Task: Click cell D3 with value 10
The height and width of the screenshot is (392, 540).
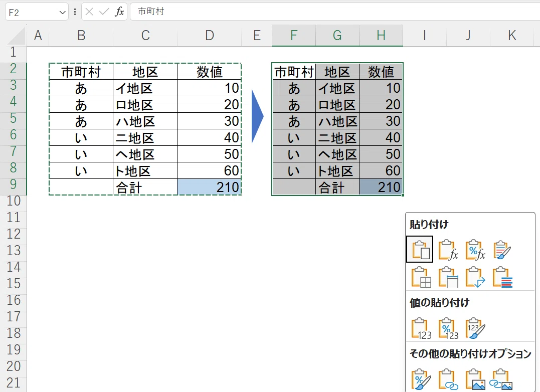Action: 210,88
